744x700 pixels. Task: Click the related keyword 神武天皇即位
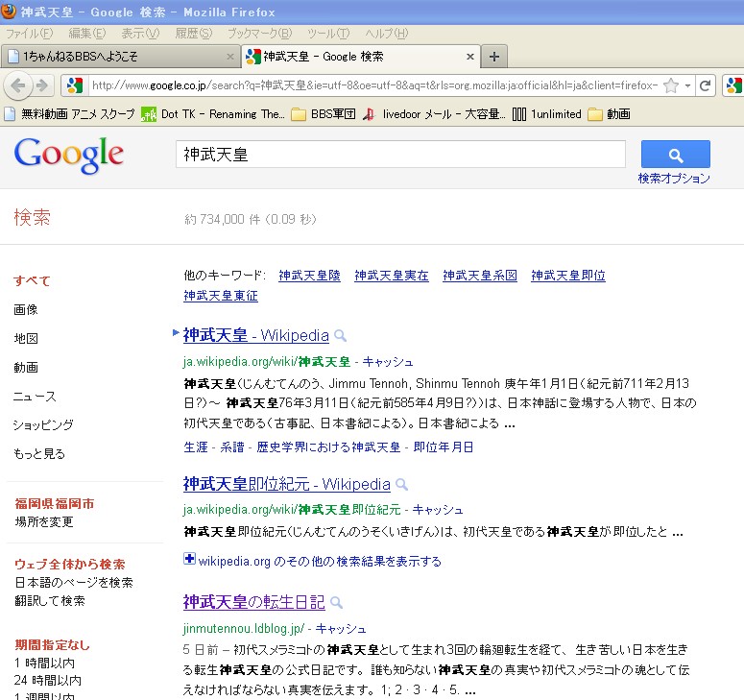568,276
